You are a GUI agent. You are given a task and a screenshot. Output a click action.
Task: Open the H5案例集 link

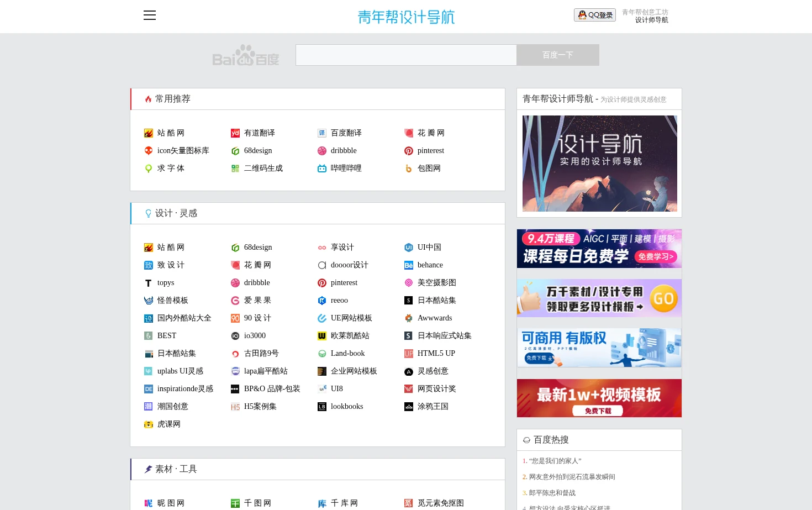tap(260, 407)
